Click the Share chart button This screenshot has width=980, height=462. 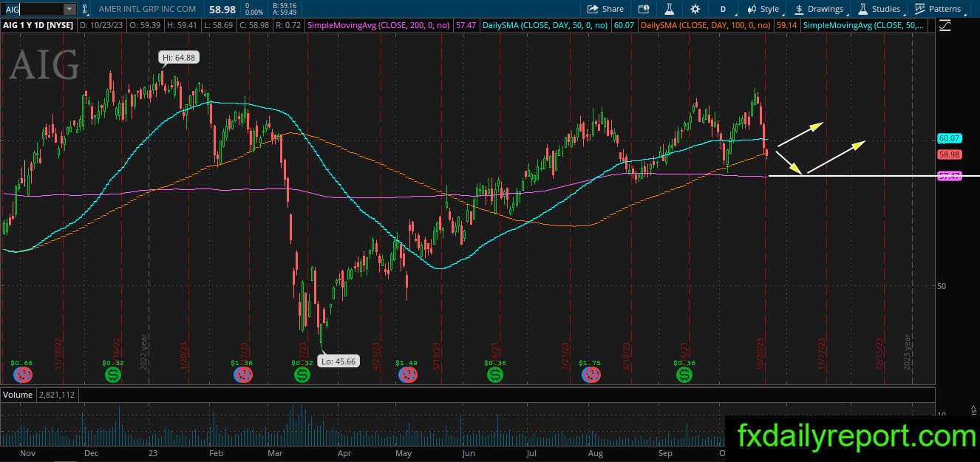pos(605,9)
